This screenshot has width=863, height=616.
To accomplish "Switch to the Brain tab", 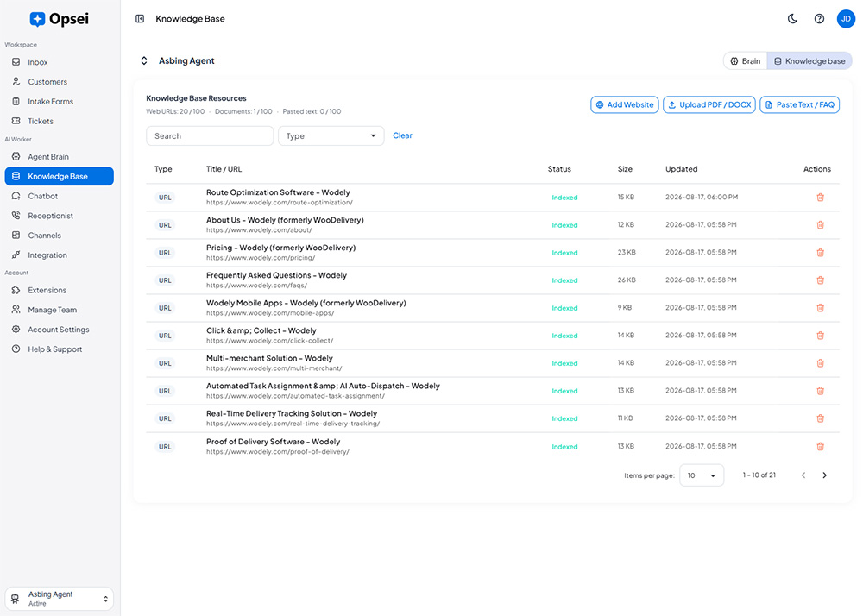I will (746, 61).
